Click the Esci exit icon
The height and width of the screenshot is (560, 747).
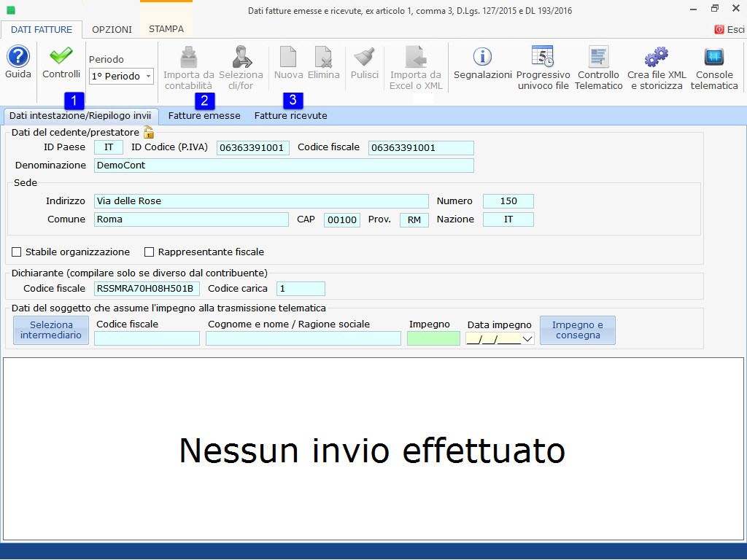pos(719,29)
